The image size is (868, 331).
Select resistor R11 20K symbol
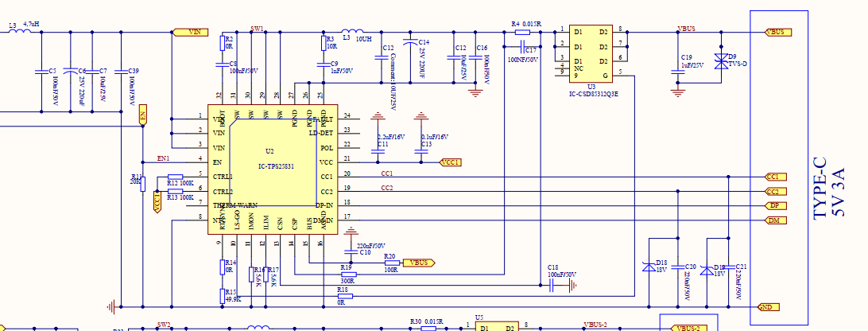click(x=143, y=184)
